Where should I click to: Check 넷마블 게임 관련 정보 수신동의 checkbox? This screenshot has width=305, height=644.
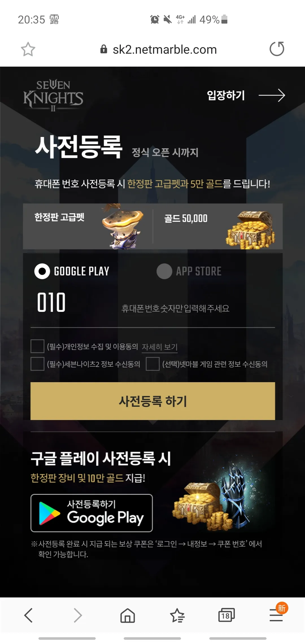pos(153,364)
